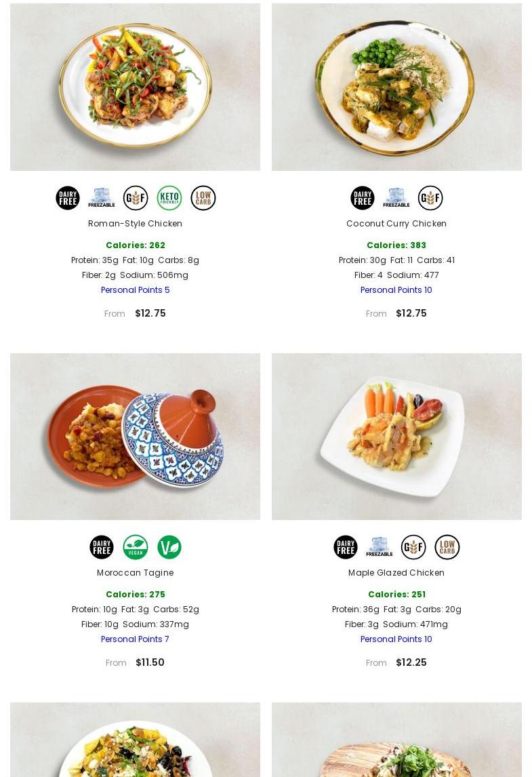Click Coconut Curry Chicken gluten-free badge
The width and height of the screenshot is (532, 777).
point(430,198)
